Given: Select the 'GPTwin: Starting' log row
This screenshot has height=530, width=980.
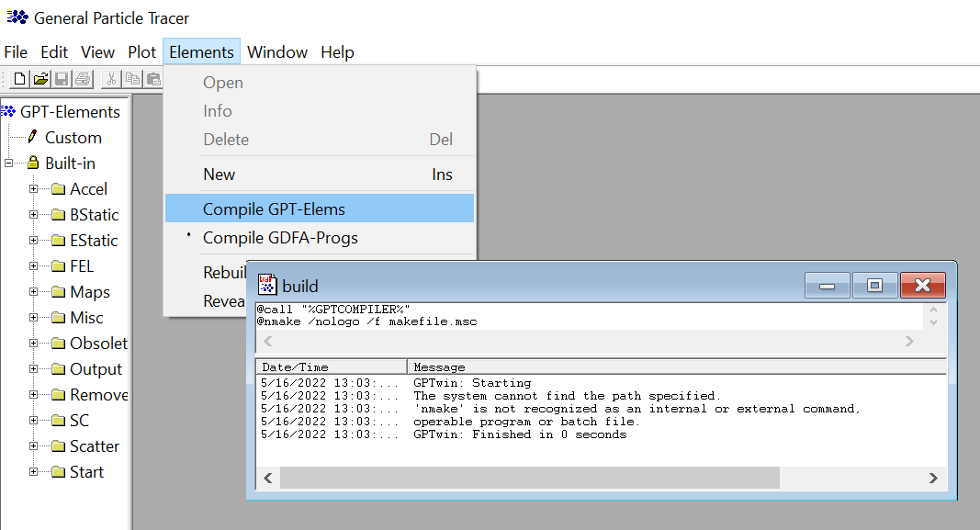Looking at the screenshot, I should (601, 382).
